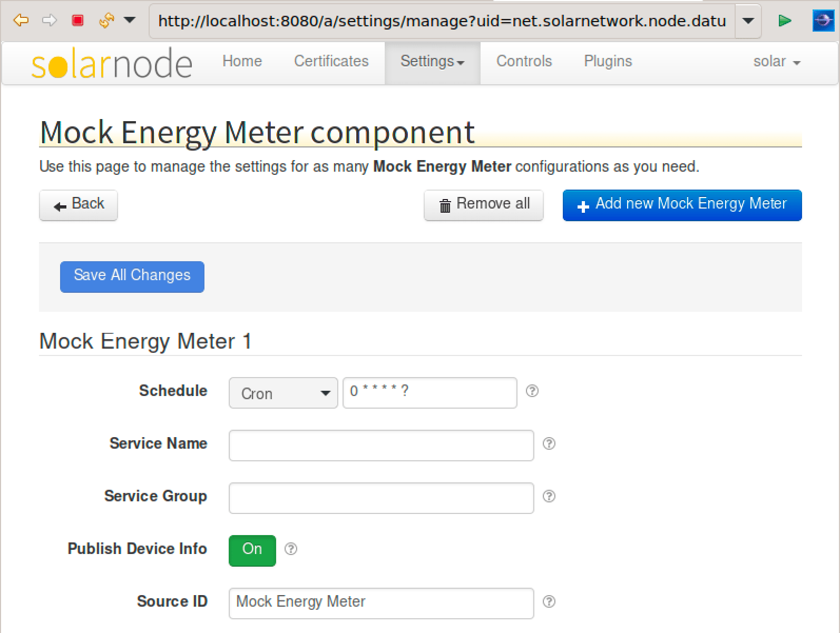Open the Schedule Cron type dropdown

pos(283,393)
